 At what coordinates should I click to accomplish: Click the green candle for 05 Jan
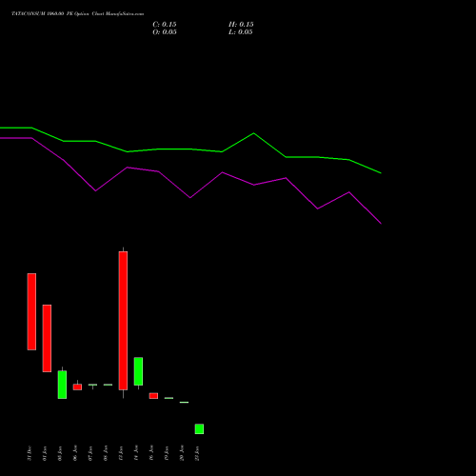click(x=62, y=385)
